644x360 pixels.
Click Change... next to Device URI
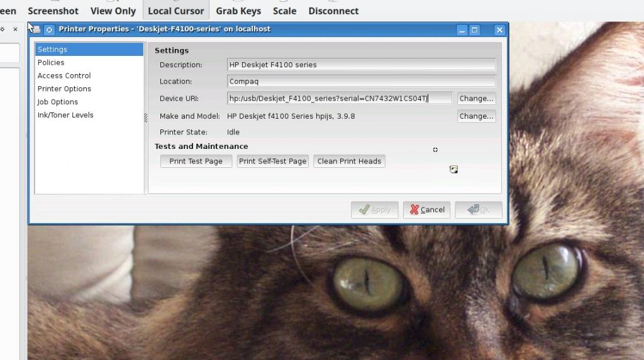(476, 99)
